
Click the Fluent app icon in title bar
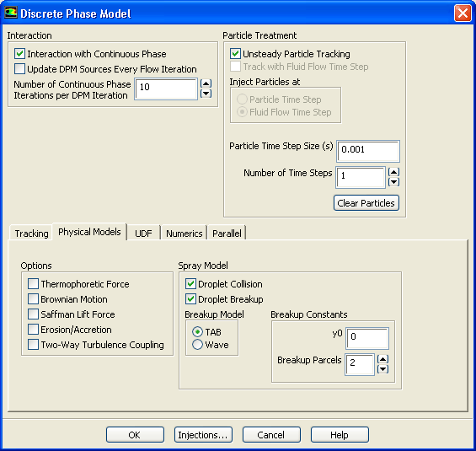click(10, 13)
